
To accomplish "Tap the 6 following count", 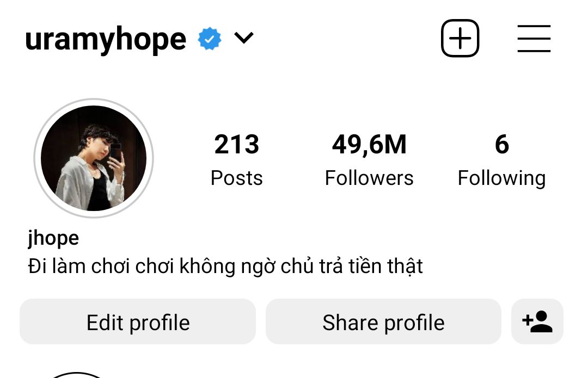I will coord(502,144).
